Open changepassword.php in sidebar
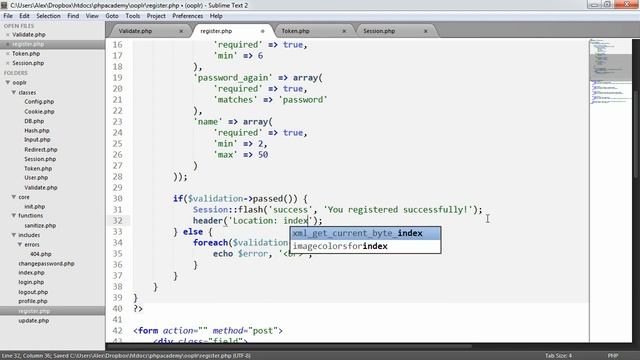 [47, 264]
